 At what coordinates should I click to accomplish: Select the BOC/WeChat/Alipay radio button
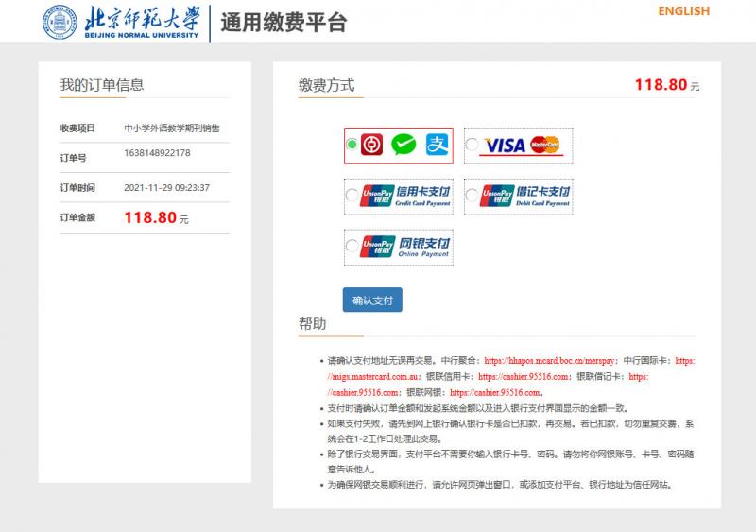352,144
